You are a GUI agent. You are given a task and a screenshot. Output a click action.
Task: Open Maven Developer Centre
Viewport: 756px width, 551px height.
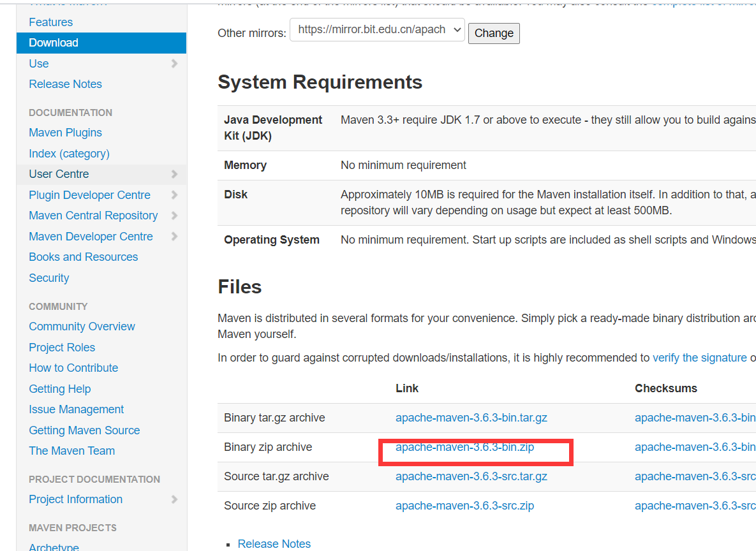91,236
